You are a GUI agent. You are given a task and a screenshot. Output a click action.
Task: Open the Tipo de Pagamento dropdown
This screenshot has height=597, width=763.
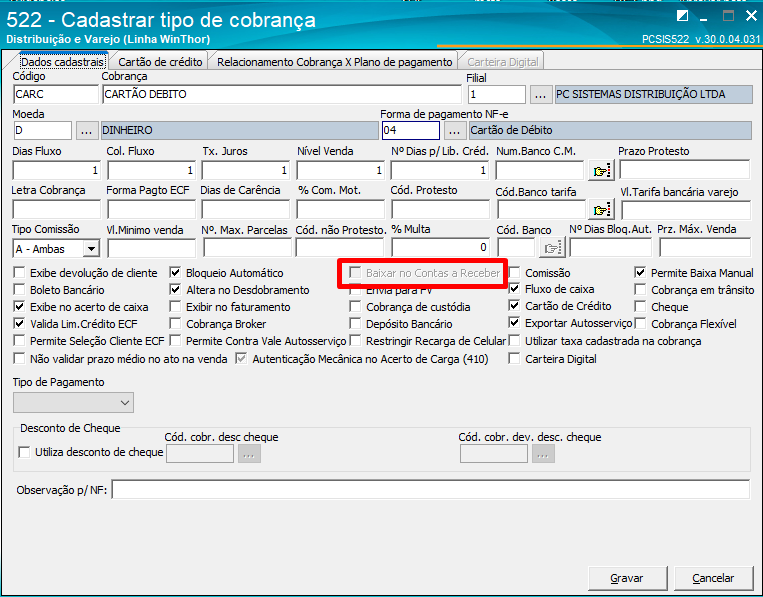click(73, 403)
